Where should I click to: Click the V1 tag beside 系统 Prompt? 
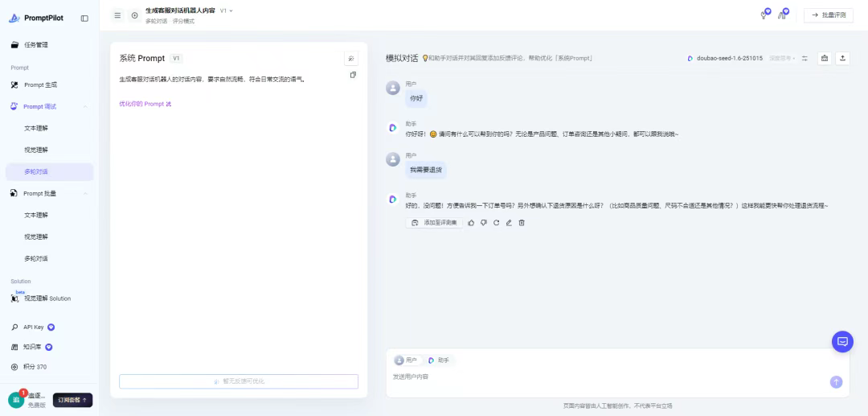[176, 58]
